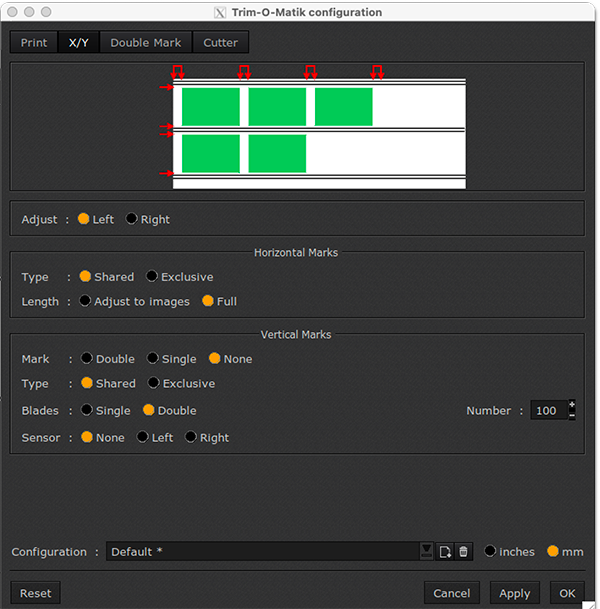
Task: Switch units to inches
Action: [490, 552]
